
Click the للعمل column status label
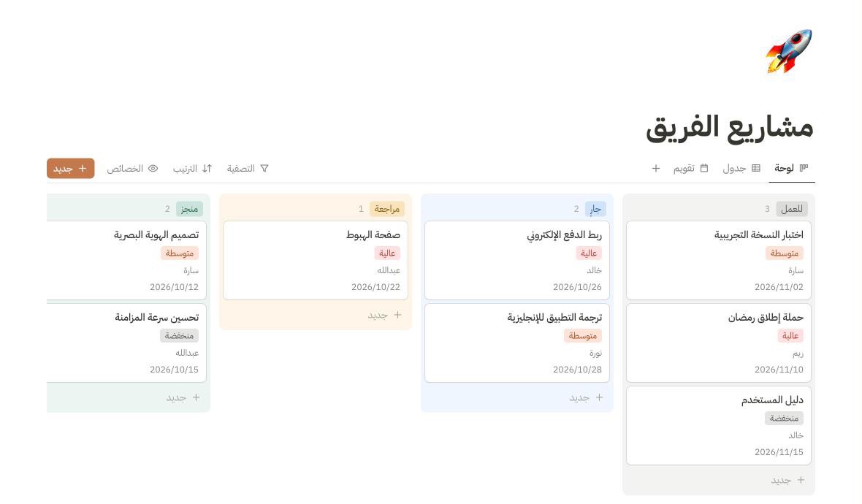pos(792,209)
